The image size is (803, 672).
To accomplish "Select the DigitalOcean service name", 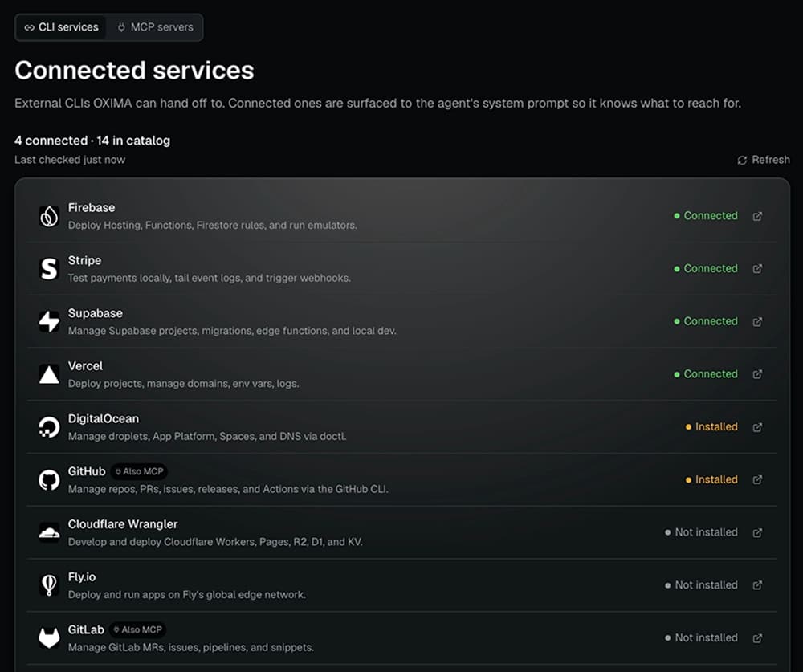I will coord(104,418).
